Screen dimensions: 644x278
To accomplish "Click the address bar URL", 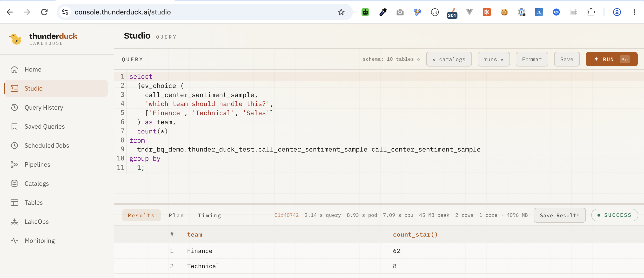I will tap(122, 12).
